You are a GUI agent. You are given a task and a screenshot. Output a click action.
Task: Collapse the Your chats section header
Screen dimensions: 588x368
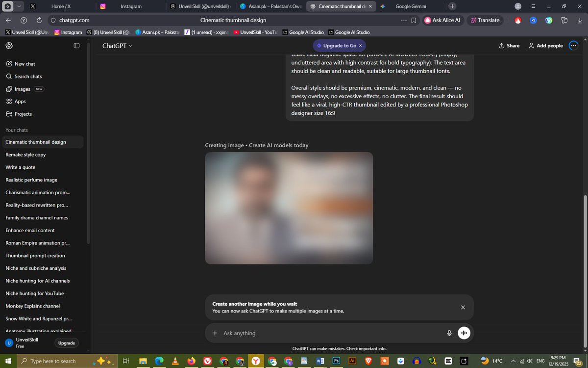pos(17,130)
